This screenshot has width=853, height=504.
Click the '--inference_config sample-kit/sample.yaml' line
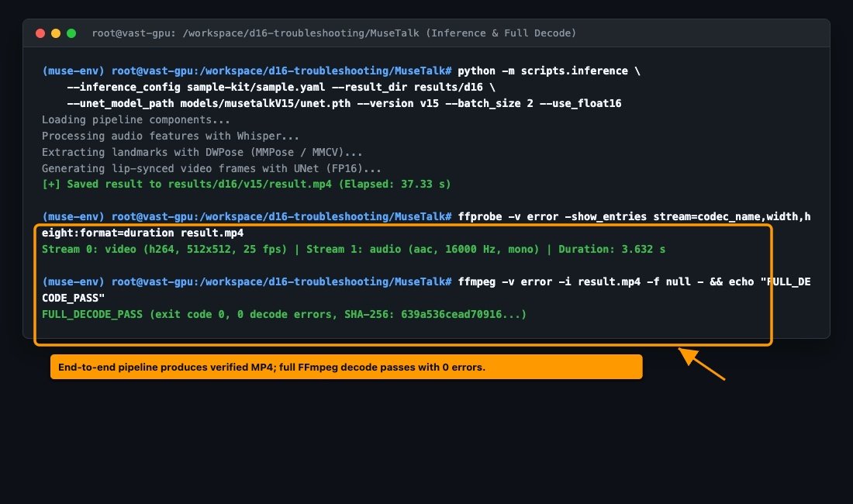click(281, 87)
